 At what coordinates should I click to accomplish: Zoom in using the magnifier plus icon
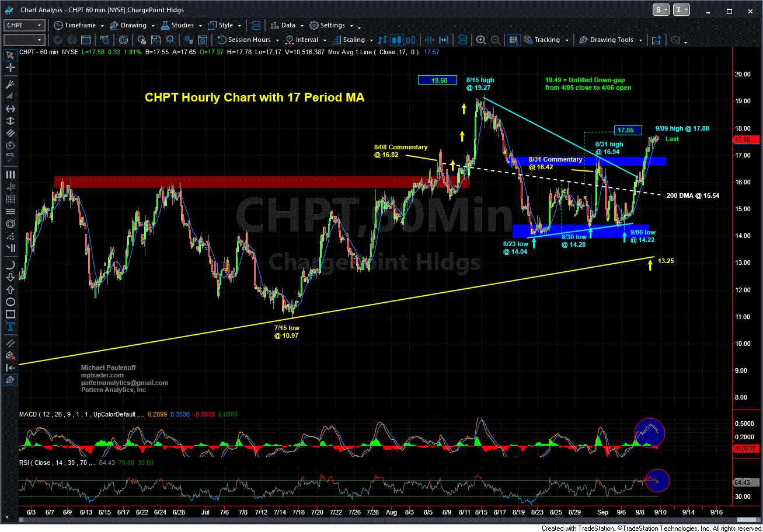point(480,40)
